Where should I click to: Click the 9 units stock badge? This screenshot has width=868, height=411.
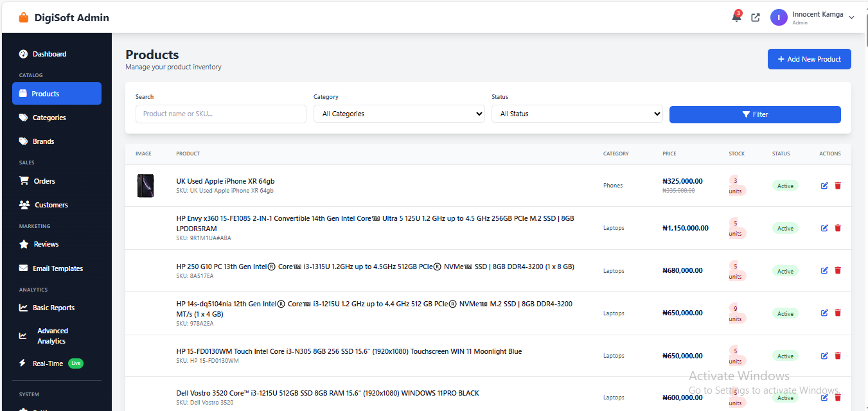(x=736, y=313)
